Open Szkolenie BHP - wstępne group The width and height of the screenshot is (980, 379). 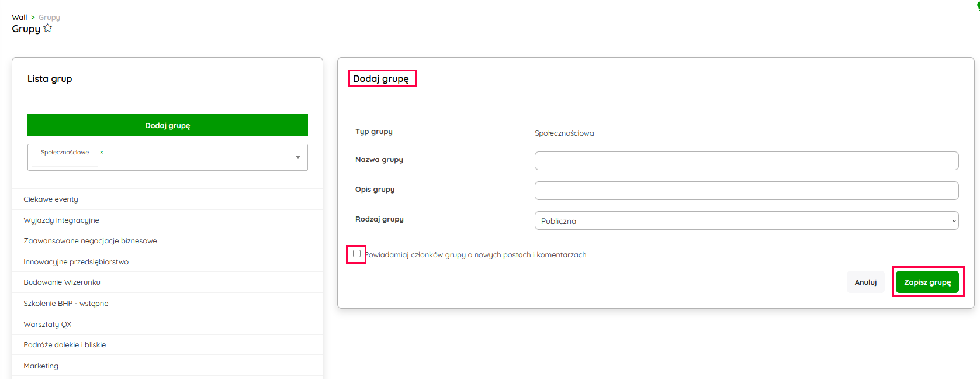pos(66,304)
